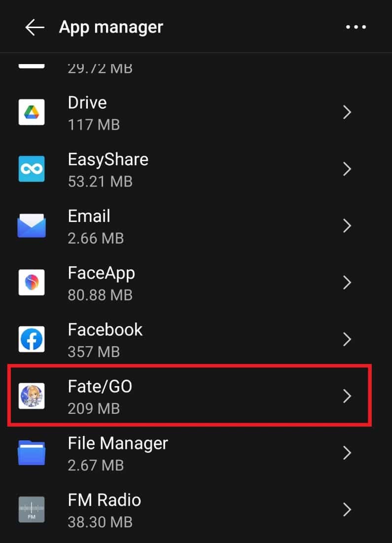392x543 pixels.
Task: Open the chevron next to FM Radio
Action: click(347, 509)
